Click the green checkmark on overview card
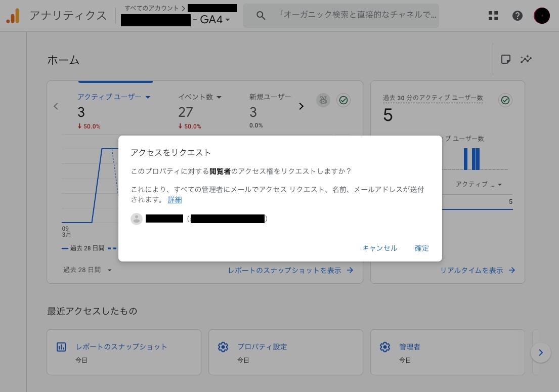 coord(343,100)
